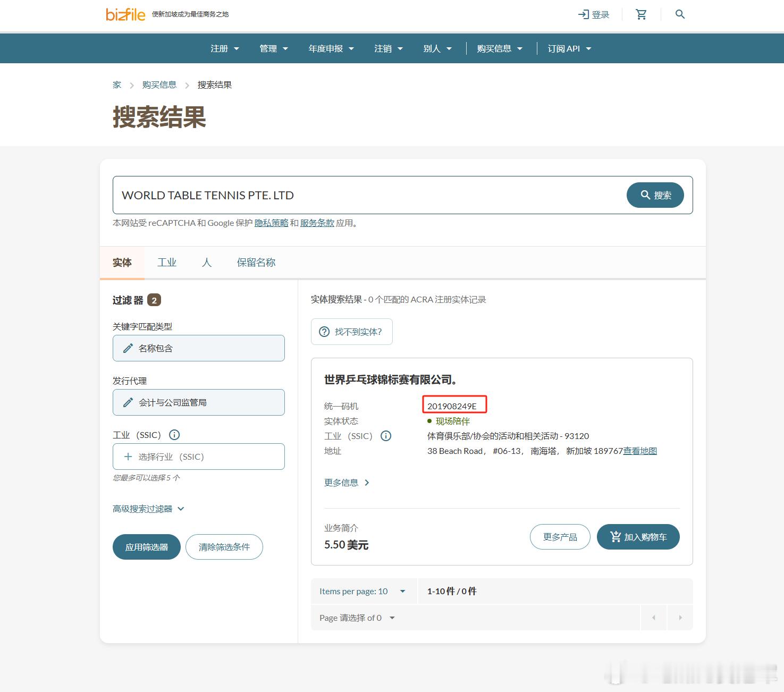Click the 5.50 美元 price text
Image resolution: width=784 pixels, height=692 pixels.
(347, 545)
